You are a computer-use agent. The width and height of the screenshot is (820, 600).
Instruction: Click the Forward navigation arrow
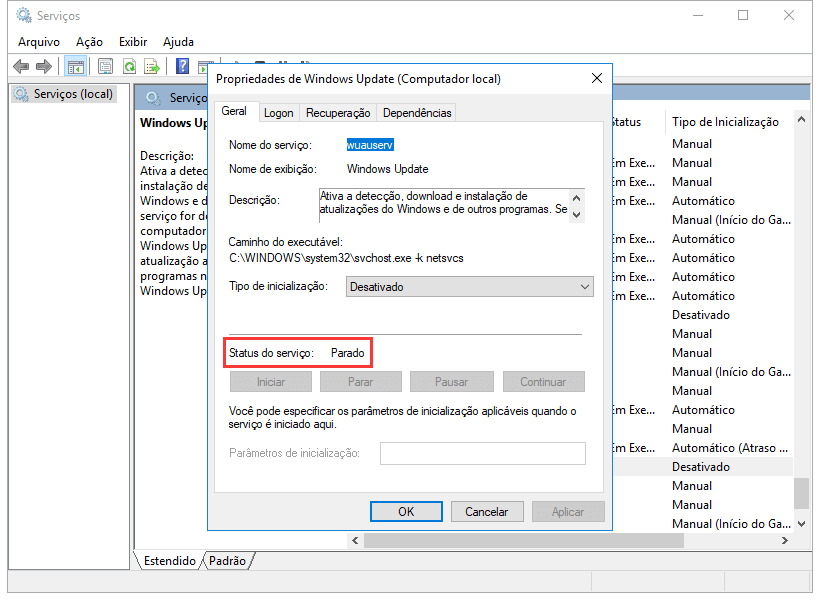[x=44, y=66]
